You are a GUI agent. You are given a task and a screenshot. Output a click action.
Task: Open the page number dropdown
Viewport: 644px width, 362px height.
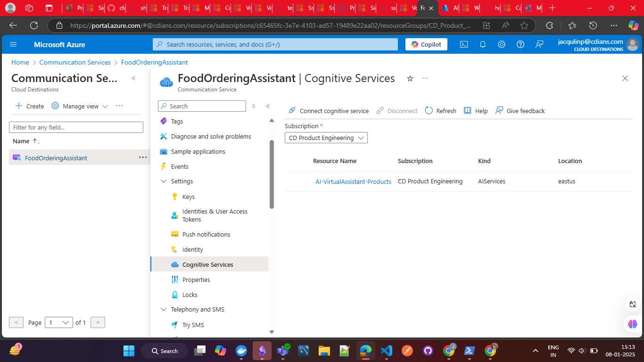point(58,322)
